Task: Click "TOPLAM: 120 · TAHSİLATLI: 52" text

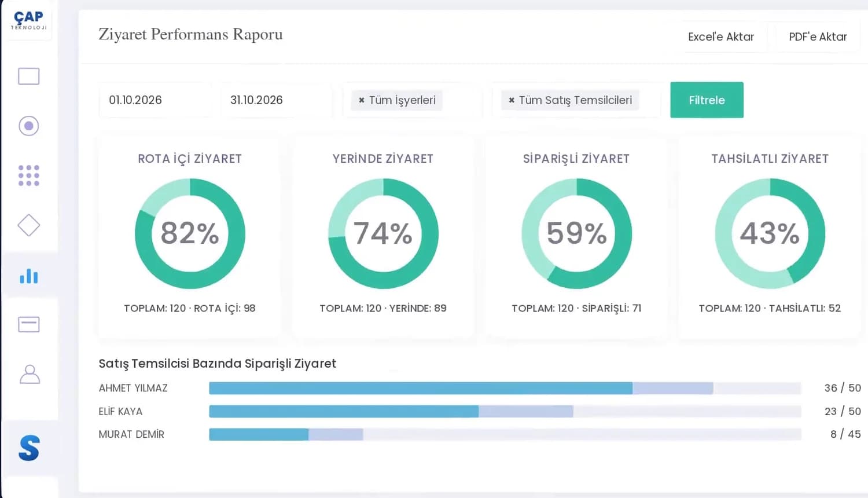Action: tap(770, 308)
